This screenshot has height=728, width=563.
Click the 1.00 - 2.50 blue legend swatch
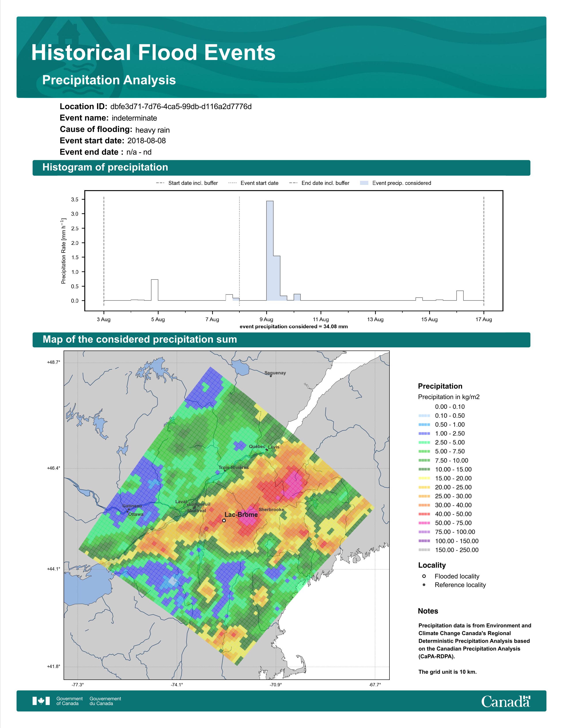click(x=424, y=433)
